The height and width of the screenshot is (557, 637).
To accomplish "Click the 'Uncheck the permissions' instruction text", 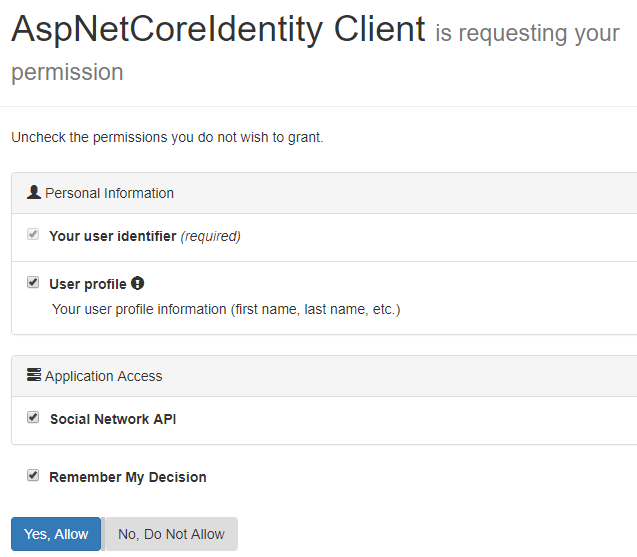I will pos(167,137).
